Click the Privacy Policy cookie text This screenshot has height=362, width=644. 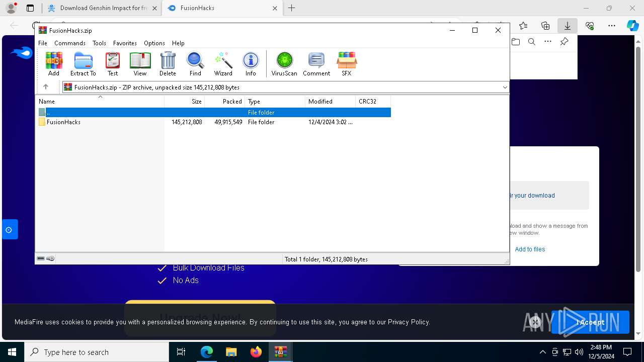[x=409, y=322]
